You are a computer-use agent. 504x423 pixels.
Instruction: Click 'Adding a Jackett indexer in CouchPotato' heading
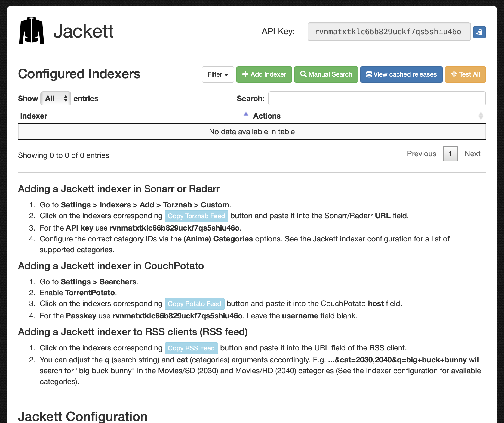click(x=111, y=266)
